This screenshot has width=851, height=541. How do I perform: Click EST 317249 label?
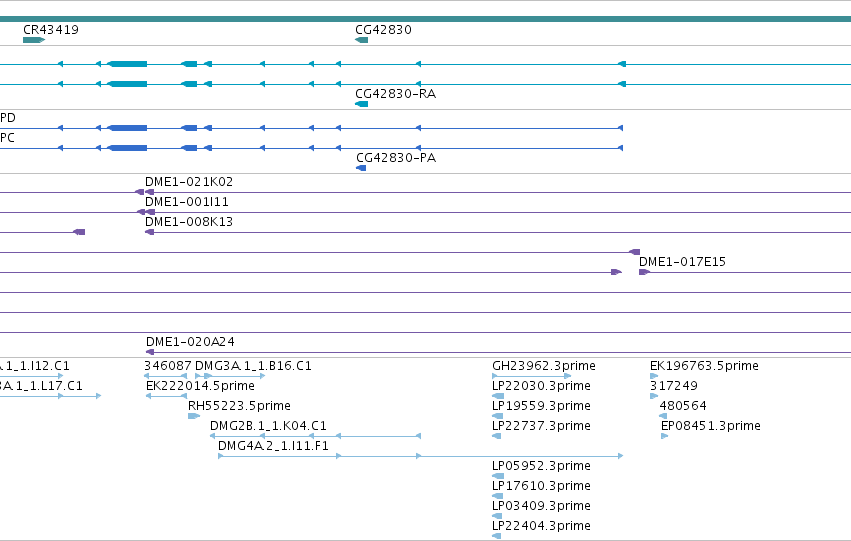tap(674, 386)
